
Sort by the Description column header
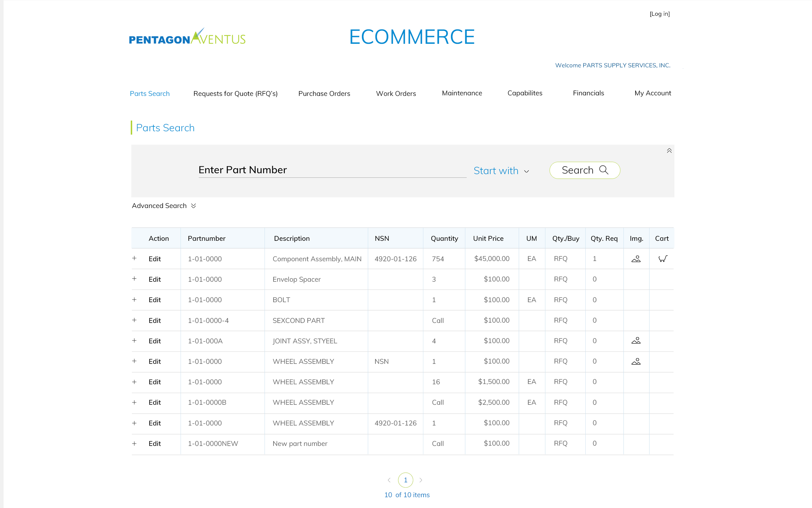[x=292, y=238]
